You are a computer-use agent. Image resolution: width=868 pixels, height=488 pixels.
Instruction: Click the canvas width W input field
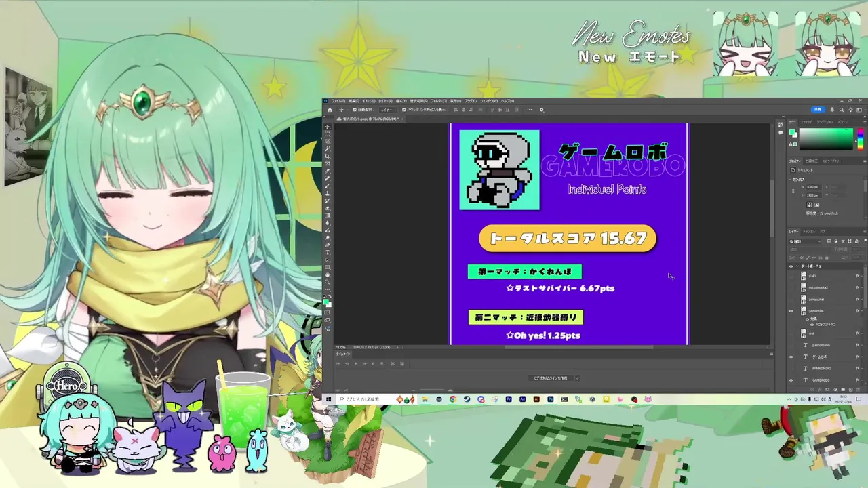(x=814, y=187)
